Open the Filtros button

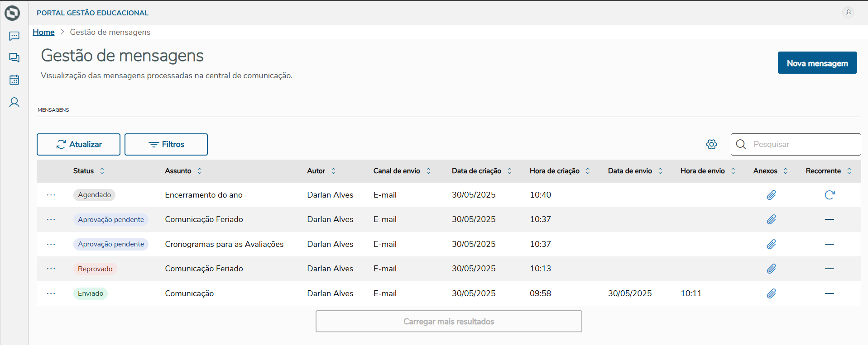pos(166,144)
